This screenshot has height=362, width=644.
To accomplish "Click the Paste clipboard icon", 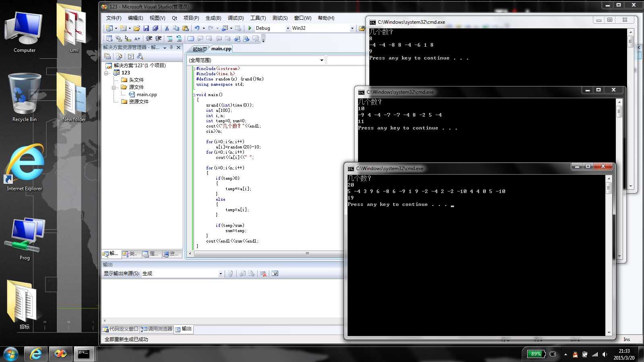I will (x=186, y=28).
